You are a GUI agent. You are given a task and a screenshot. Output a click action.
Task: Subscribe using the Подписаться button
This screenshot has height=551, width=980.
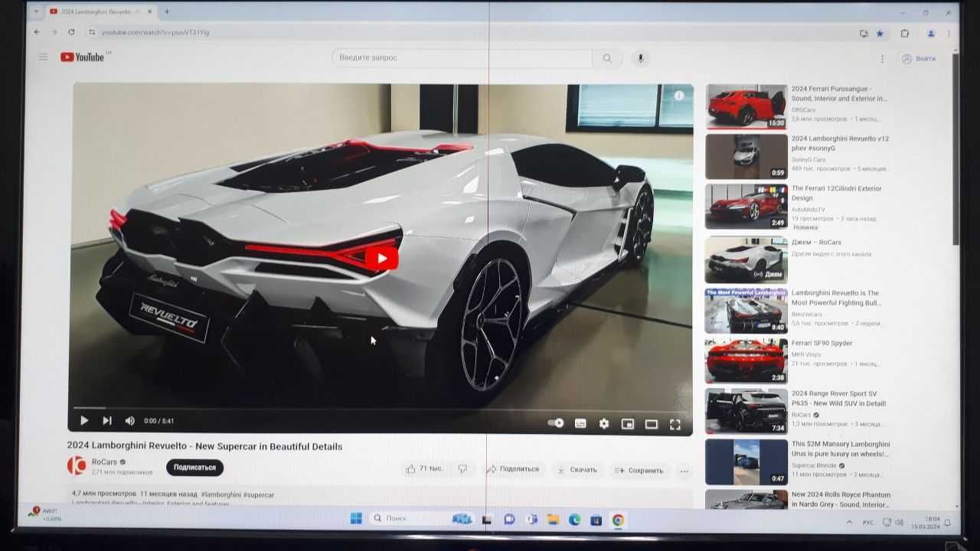(x=194, y=467)
